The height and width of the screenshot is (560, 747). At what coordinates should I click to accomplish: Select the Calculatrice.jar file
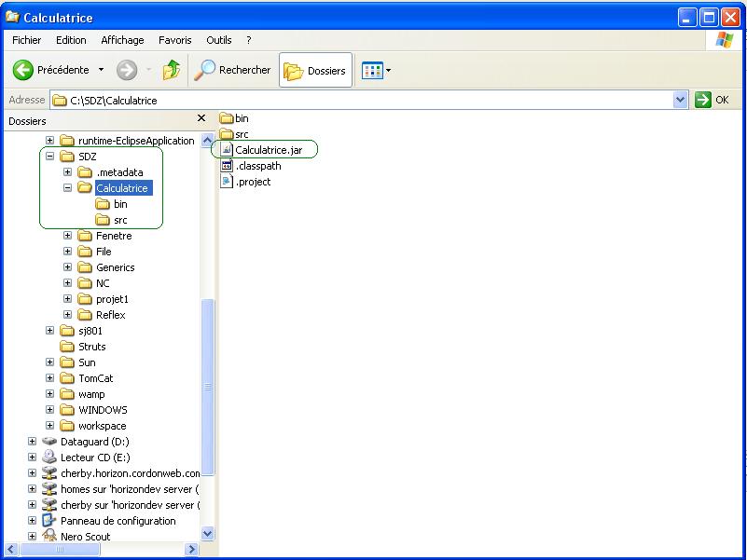click(261, 150)
